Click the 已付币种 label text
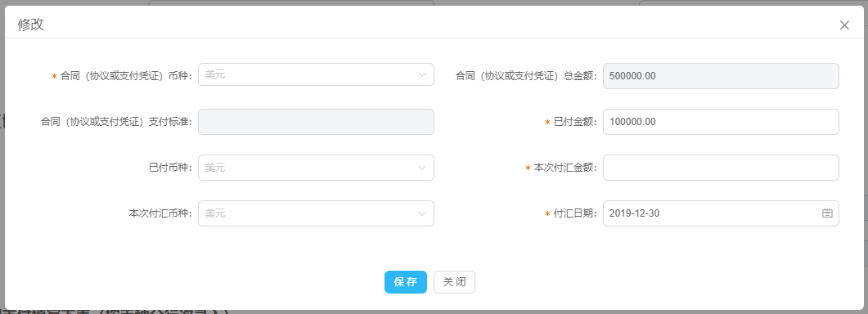 pos(170,168)
